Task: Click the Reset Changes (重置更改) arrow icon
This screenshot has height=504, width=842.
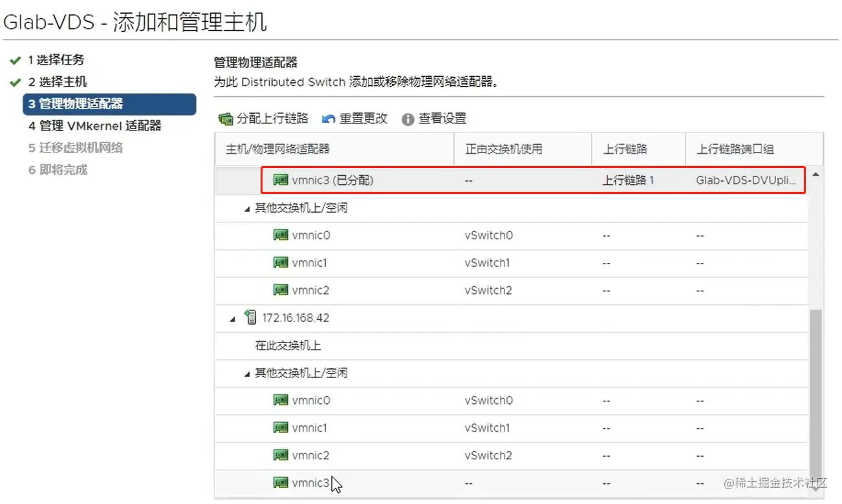Action: [x=329, y=119]
